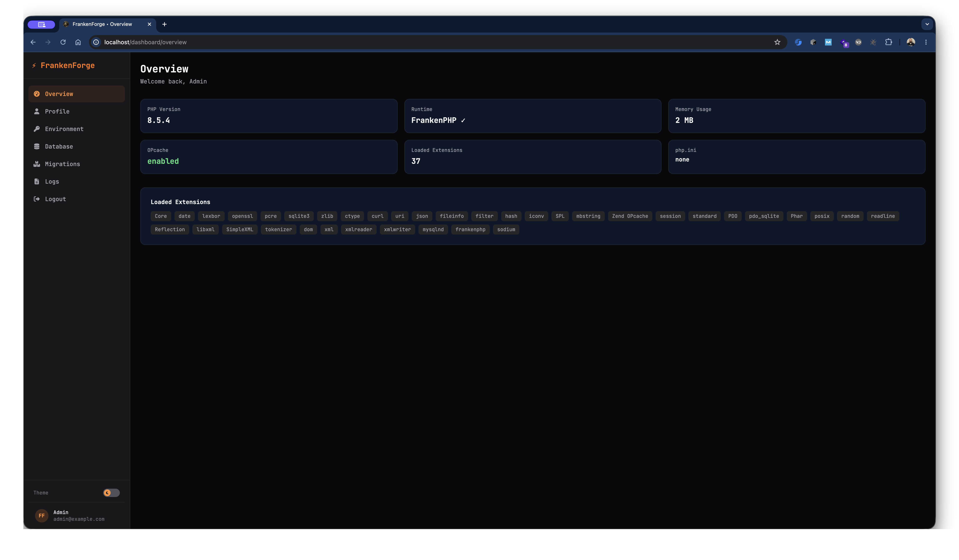Click the Loaded Extensions count 37
The height and width of the screenshot is (560, 959).
pyautogui.click(x=416, y=161)
